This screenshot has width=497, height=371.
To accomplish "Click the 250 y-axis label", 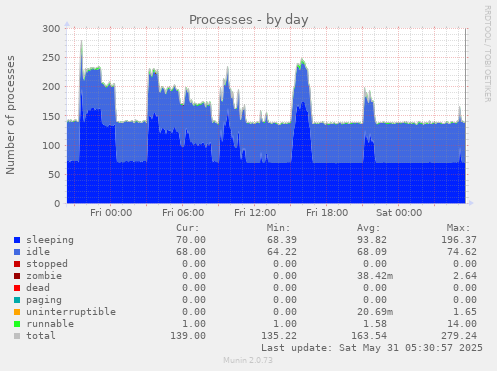I will pos(51,58).
